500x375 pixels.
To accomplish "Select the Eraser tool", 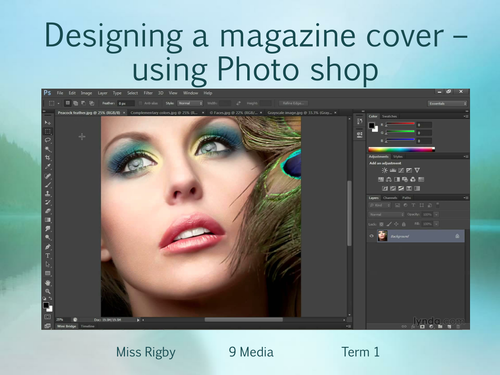I will 48,211.
